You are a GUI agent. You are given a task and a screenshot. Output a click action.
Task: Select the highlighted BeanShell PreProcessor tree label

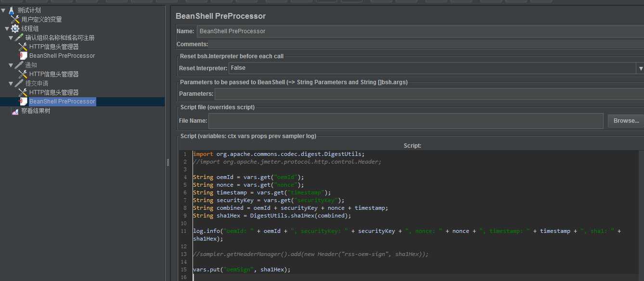pos(62,102)
